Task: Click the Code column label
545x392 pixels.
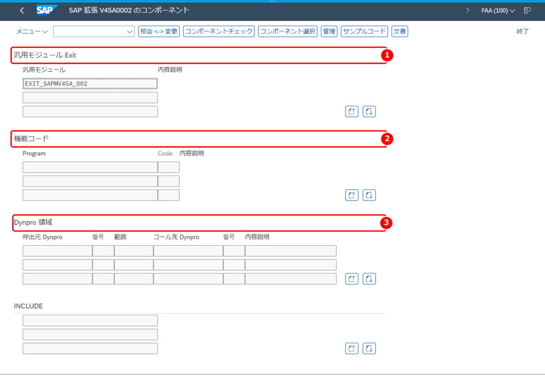Action: point(165,154)
